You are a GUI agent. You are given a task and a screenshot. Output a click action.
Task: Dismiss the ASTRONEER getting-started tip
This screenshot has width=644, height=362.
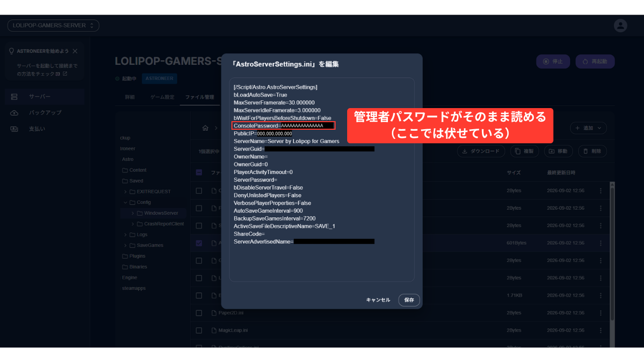pyautogui.click(x=75, y=51)
